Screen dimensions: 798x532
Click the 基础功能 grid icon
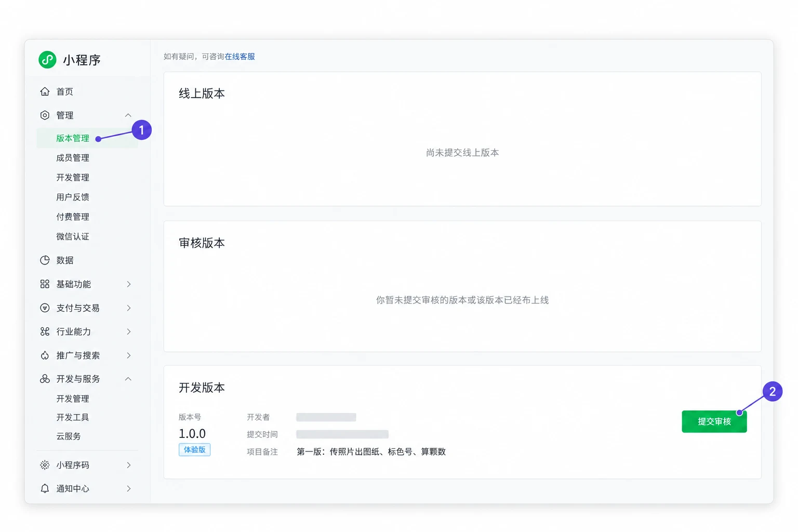pyautogui.click(x=45, y=284)
